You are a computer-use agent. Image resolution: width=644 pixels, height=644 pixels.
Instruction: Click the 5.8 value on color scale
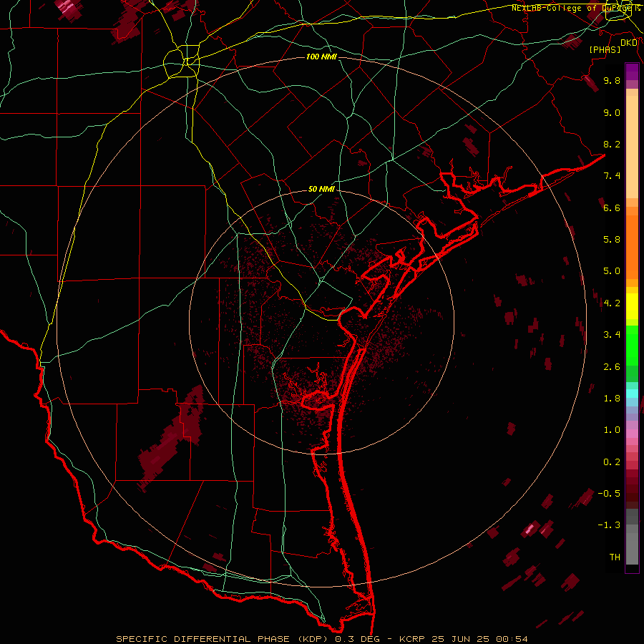click(612, 240)
